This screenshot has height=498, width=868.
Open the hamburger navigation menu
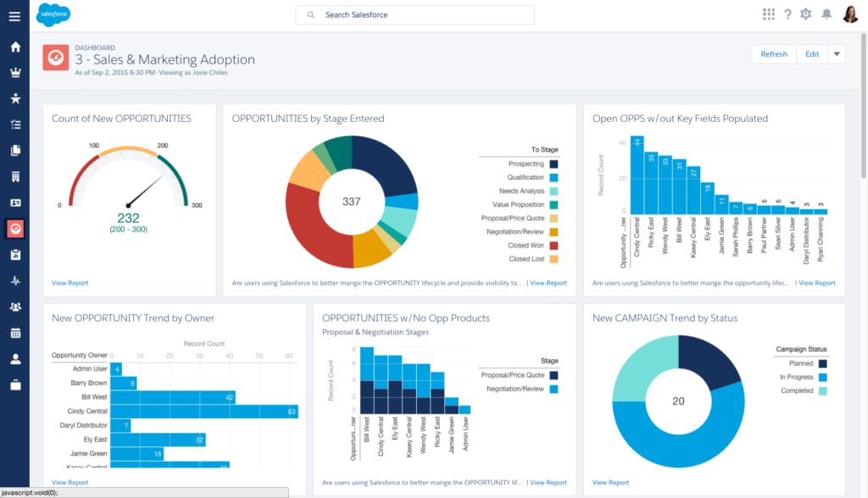coord(14,16)
